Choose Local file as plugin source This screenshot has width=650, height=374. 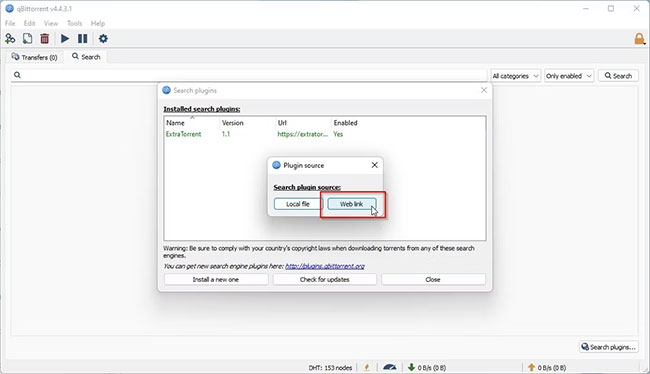298,204
